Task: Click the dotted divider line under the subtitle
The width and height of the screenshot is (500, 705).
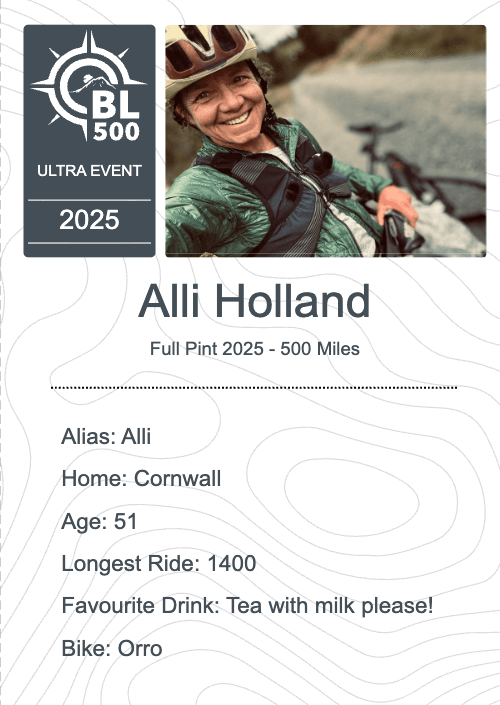Action: click(254, 387)
